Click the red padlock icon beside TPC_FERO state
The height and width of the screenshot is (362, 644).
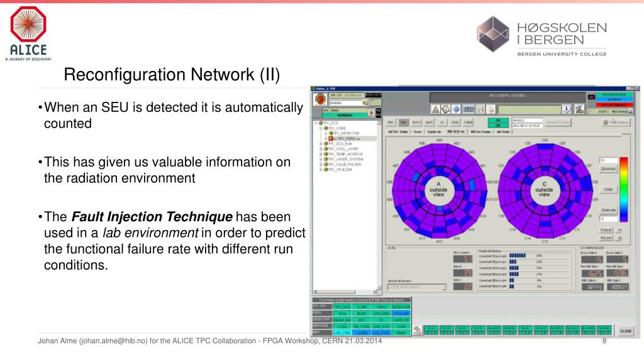pos(371,112)
